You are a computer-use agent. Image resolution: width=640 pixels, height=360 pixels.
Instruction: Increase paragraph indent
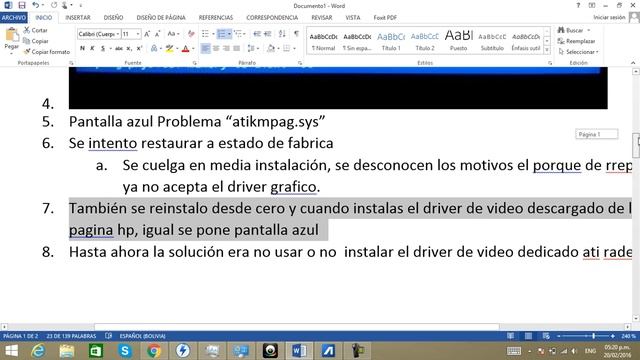click(268, 34)
